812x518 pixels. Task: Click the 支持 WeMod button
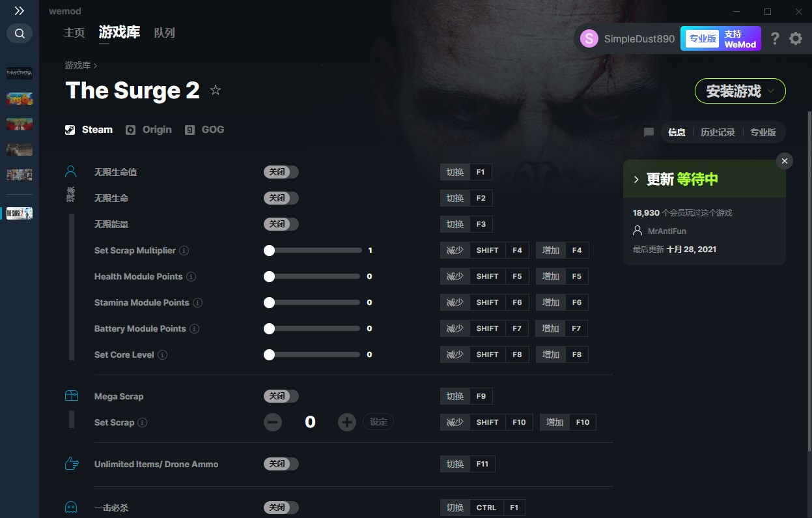(x=740, y=38)
